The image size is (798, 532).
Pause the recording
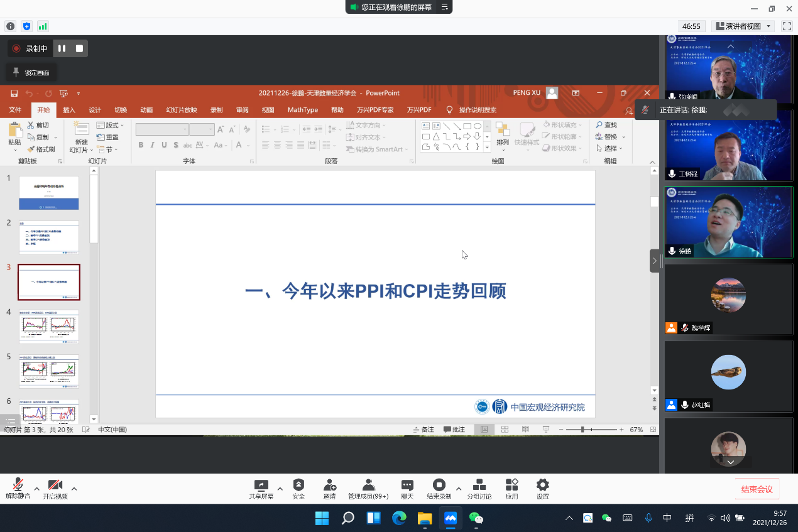pos(62,48)
